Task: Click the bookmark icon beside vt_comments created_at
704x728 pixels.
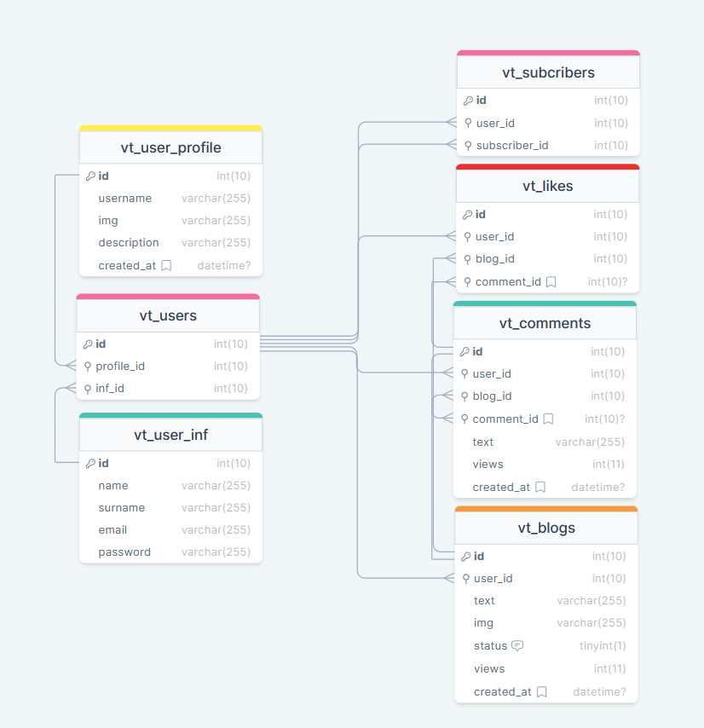Action: tap(540, 488)
